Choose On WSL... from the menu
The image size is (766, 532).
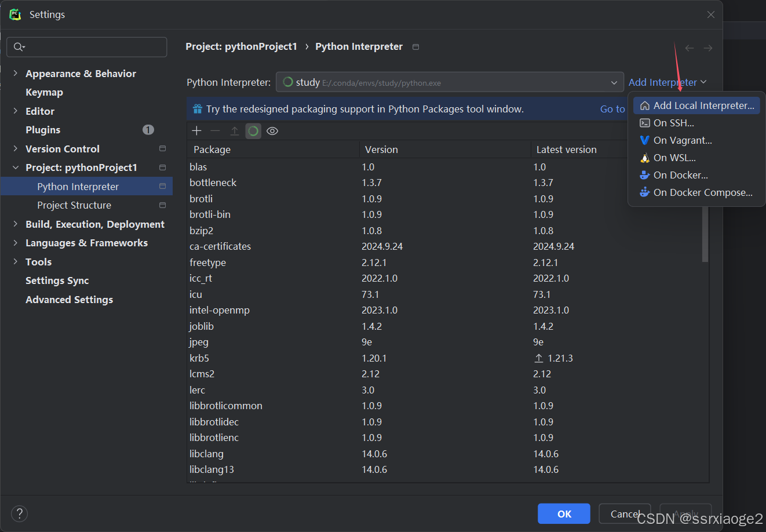(x=696, y=158)
